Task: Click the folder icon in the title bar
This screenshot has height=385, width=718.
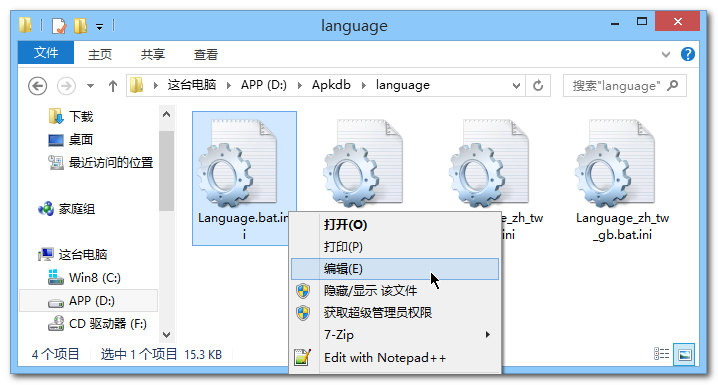Action: 26,25
